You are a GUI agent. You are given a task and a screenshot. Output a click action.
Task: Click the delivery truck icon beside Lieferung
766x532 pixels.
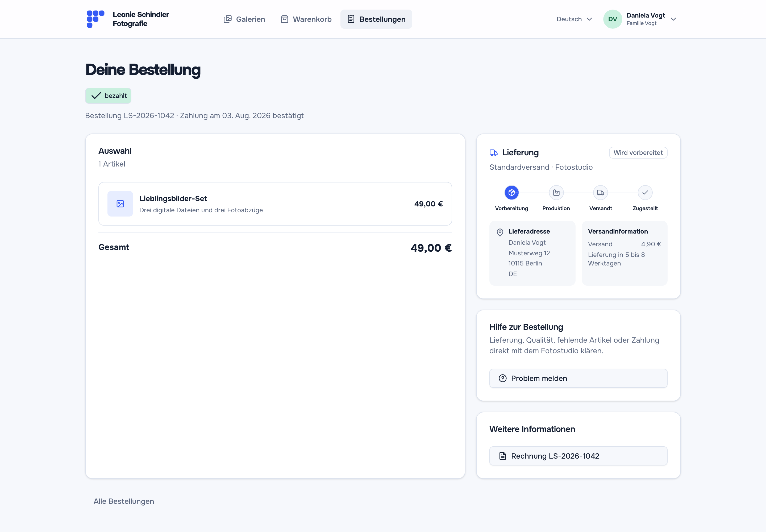coord(493,153)
